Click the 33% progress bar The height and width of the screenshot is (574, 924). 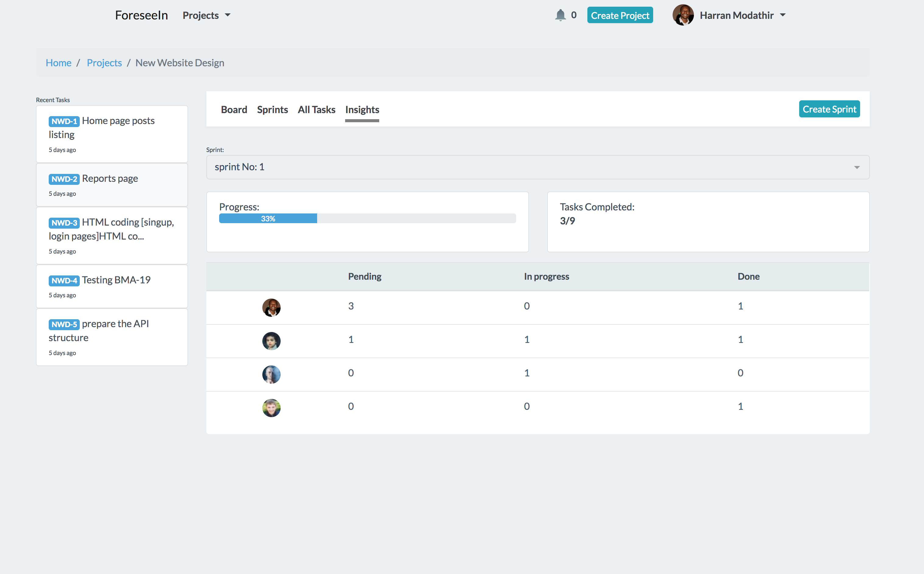268,218
